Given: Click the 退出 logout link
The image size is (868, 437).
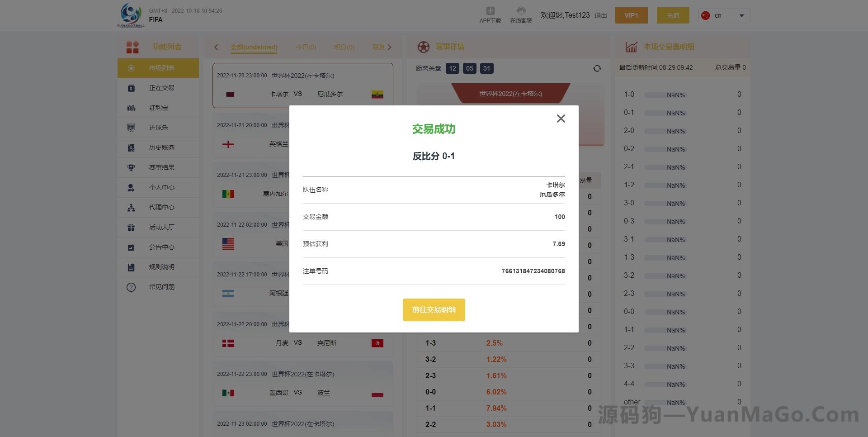Looking at the screenshot, I should [600, 15].
